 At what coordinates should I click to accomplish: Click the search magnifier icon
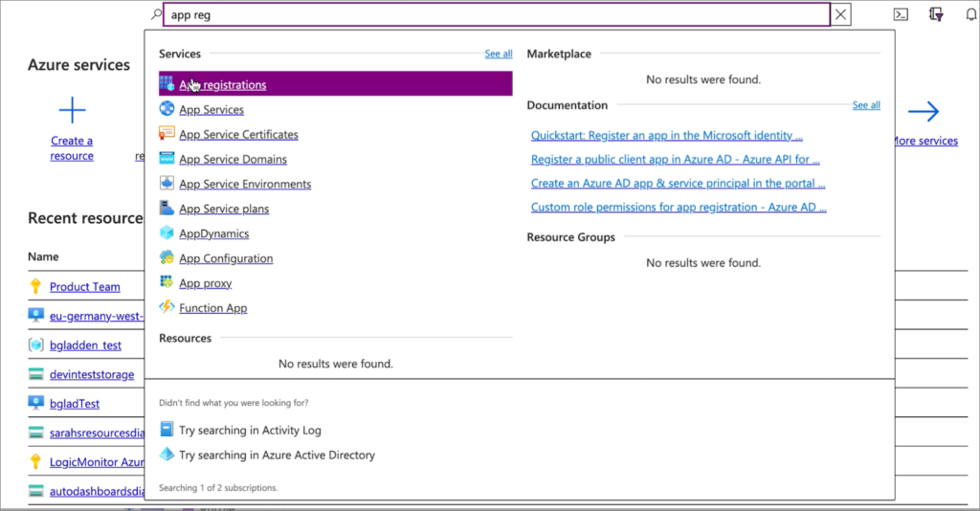(x=156, y=13)
